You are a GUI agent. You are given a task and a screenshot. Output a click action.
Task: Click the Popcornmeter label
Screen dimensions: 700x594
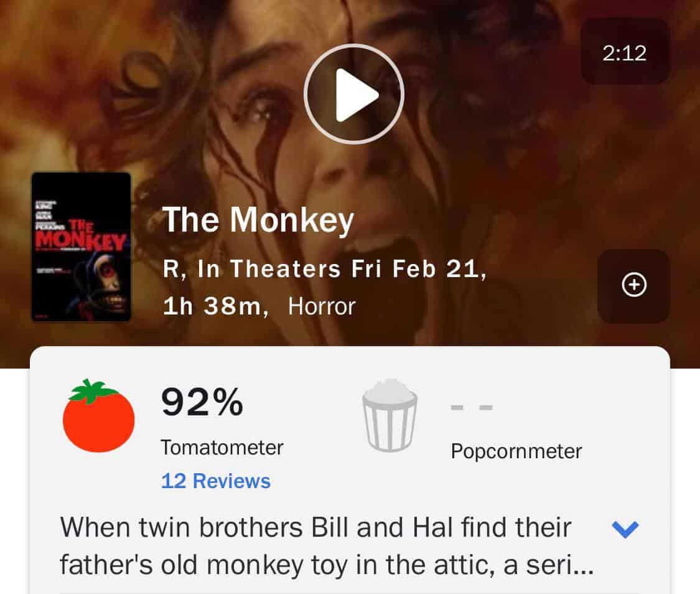pyautogui.click(x=516, y=451)
